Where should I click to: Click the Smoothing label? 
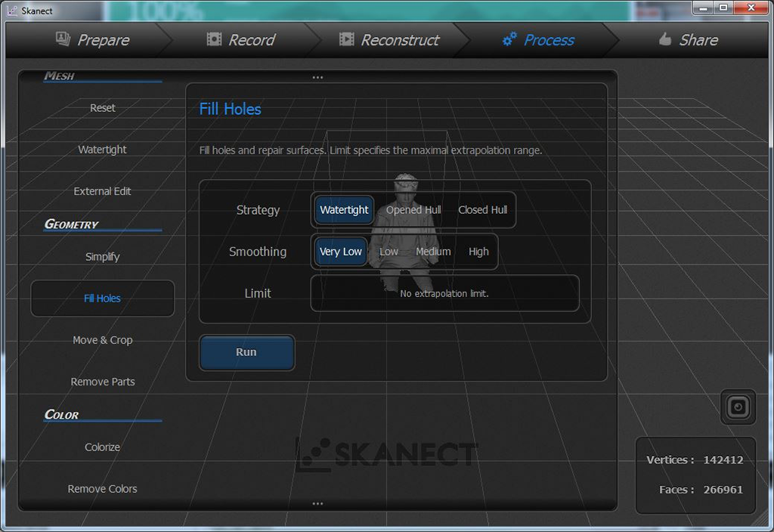click(258, 252)
